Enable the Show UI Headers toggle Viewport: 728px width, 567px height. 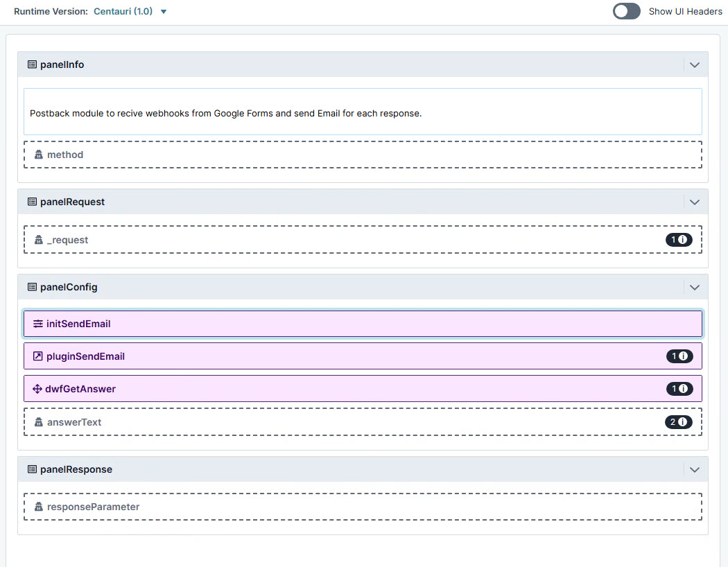point(626,11)
